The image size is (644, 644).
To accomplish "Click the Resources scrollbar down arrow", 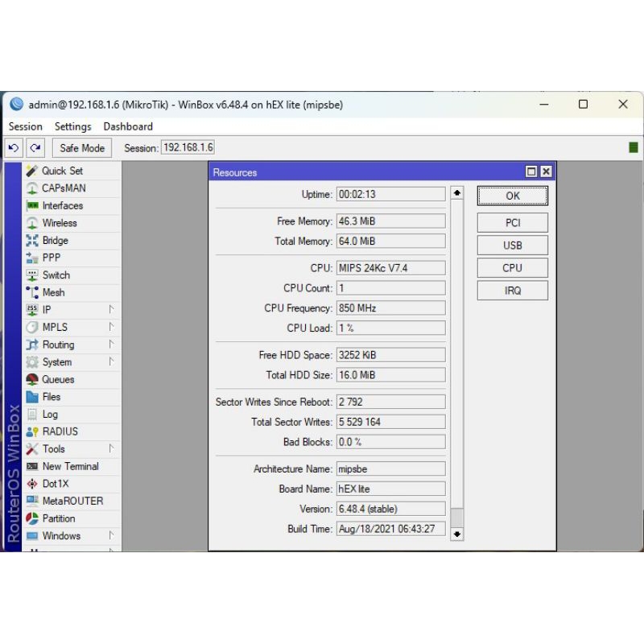I will click(457, 534).
